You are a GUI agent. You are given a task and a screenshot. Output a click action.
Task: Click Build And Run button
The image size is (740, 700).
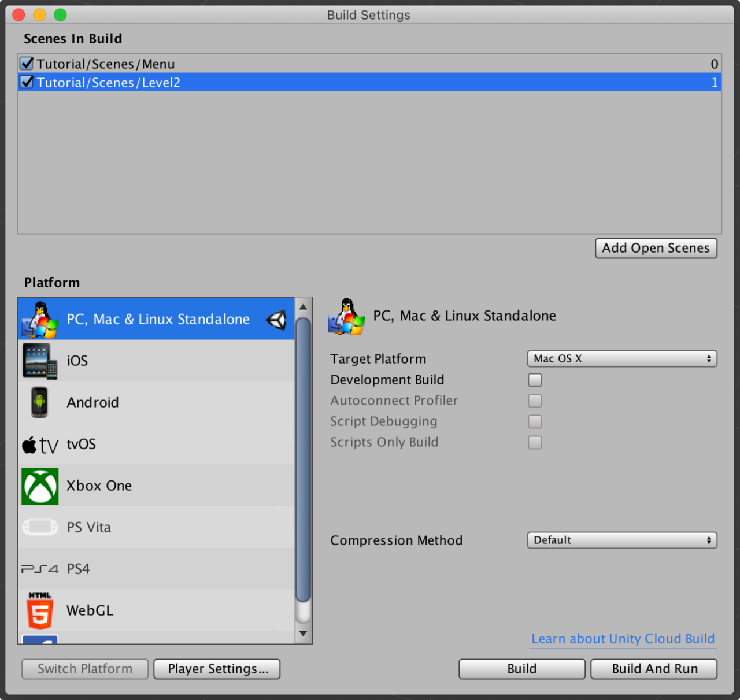pyautogui.click(x=654, y=669)
